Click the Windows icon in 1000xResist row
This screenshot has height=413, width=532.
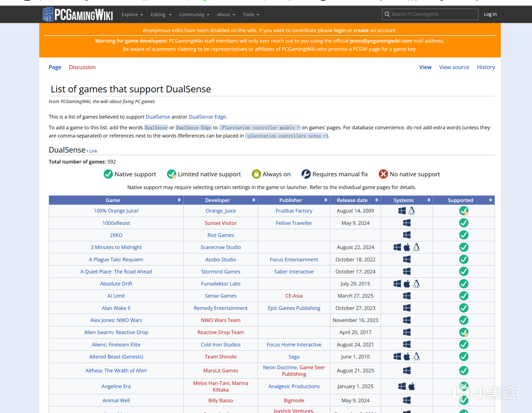pos(407,223)
